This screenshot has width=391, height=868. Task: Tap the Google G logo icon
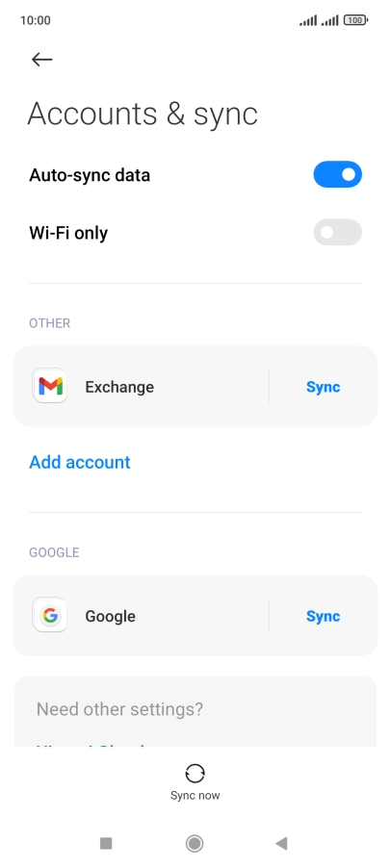click(50, 615)
